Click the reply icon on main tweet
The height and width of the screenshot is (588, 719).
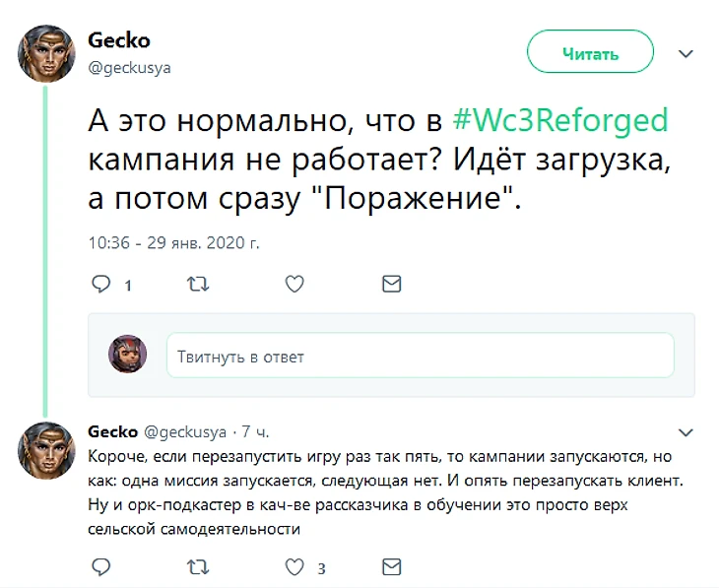(101, 285)
